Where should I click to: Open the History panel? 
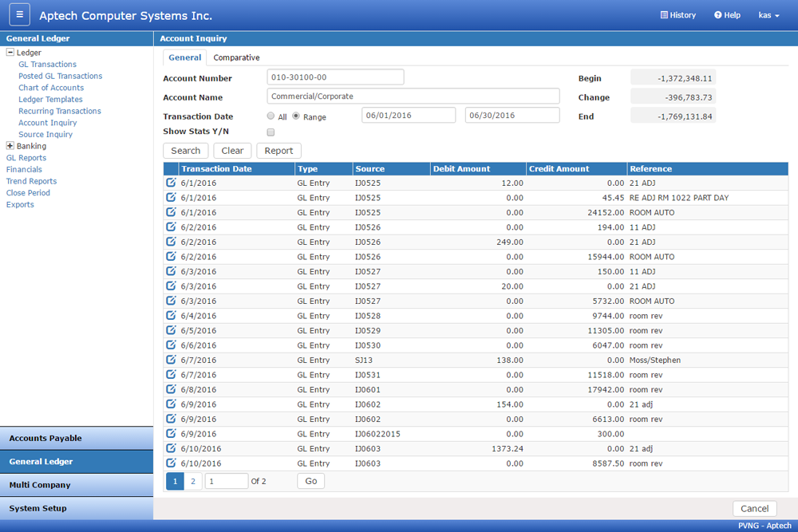678,14
